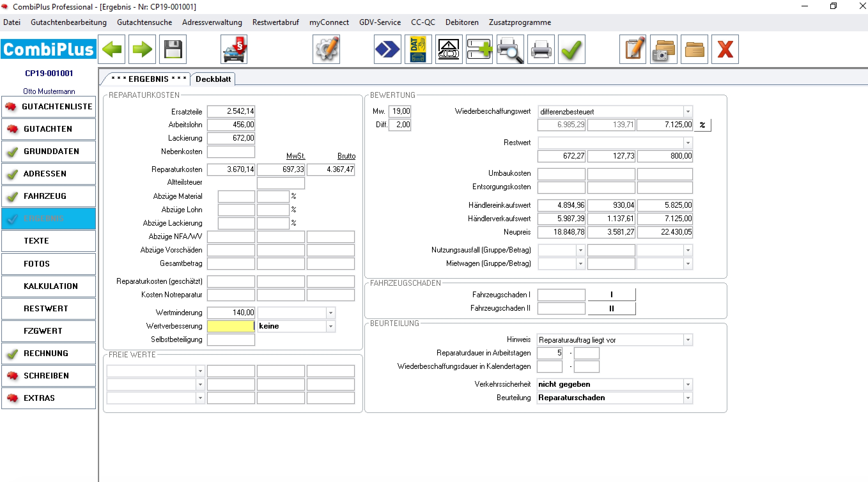Click the print preview magnifier icon
The image size is (868, 482).
(510, 49)
